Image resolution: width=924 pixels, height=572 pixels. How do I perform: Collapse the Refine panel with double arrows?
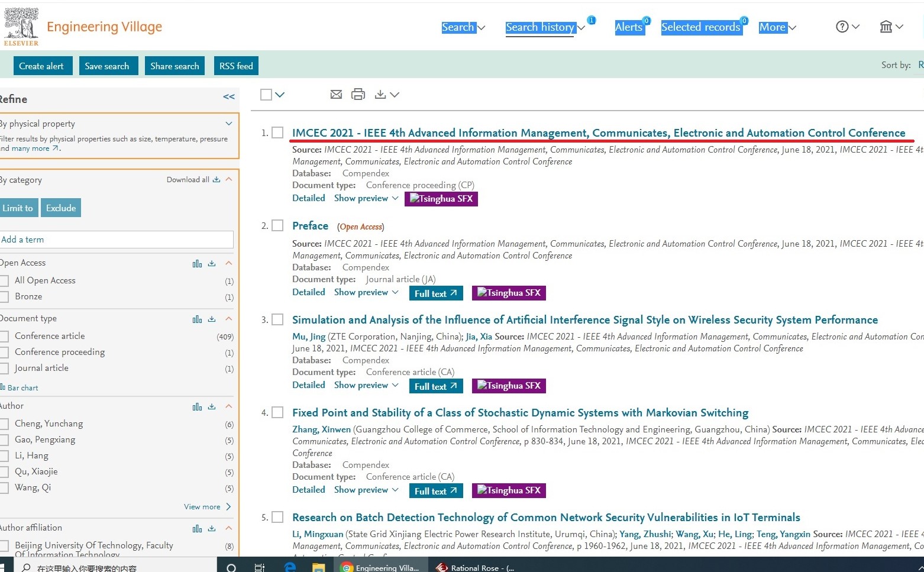[229, 97]
